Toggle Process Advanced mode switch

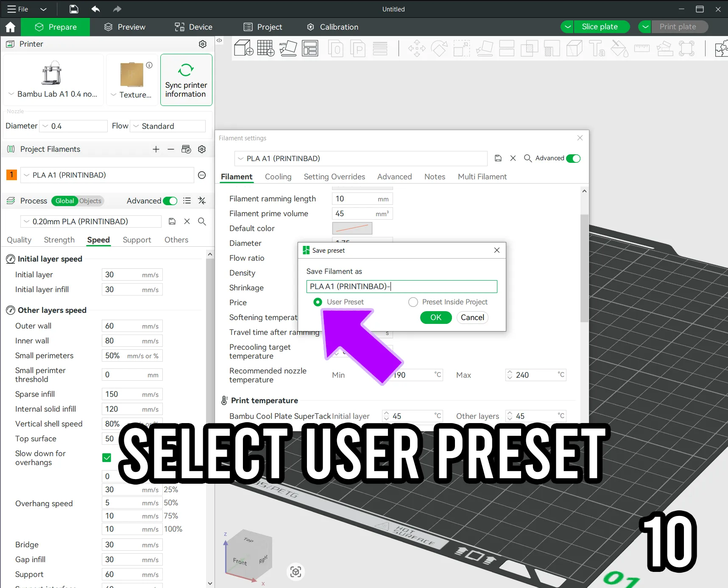(170, 201)
